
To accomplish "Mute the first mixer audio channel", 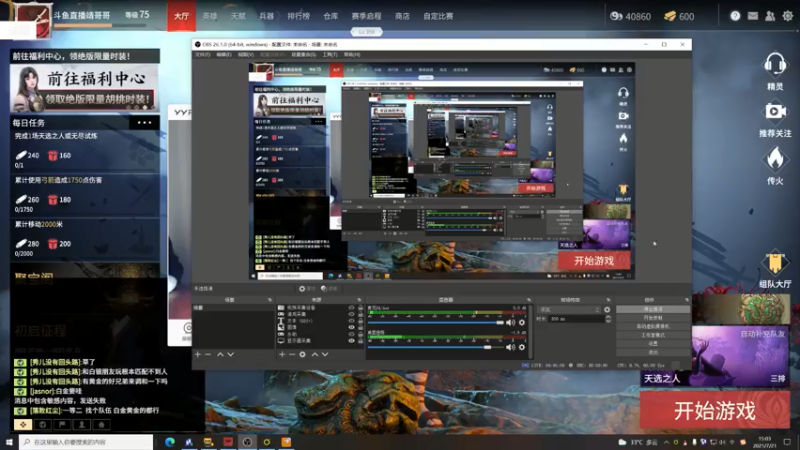I will [510, 322].
